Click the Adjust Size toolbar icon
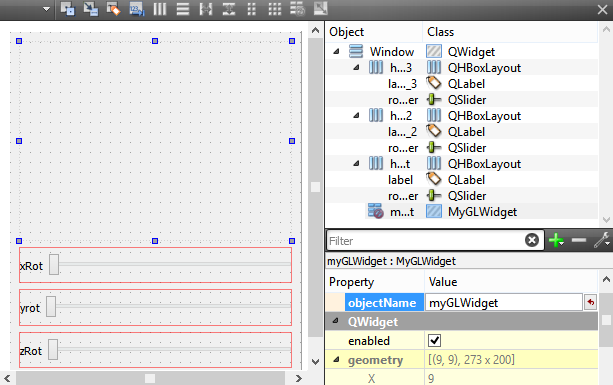 click(x=321, y=9)
